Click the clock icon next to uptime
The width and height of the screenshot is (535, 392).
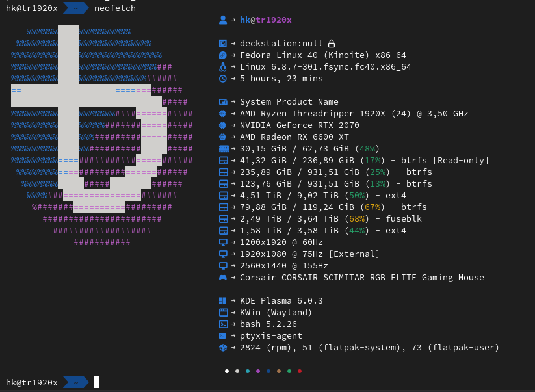223,79
